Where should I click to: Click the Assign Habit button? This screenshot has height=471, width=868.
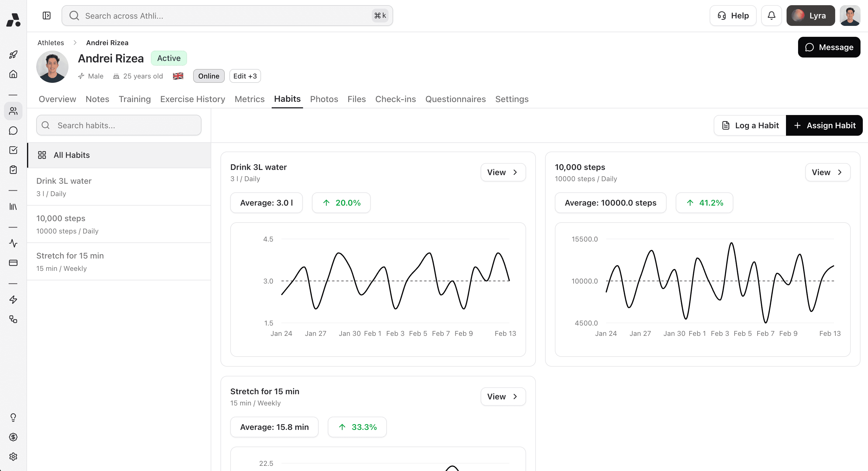click(824, 125)
